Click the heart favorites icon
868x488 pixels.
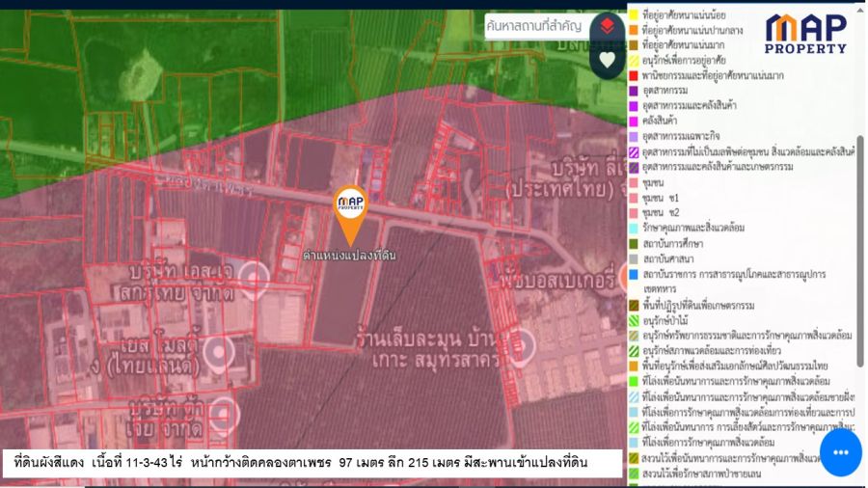[607, 60]
